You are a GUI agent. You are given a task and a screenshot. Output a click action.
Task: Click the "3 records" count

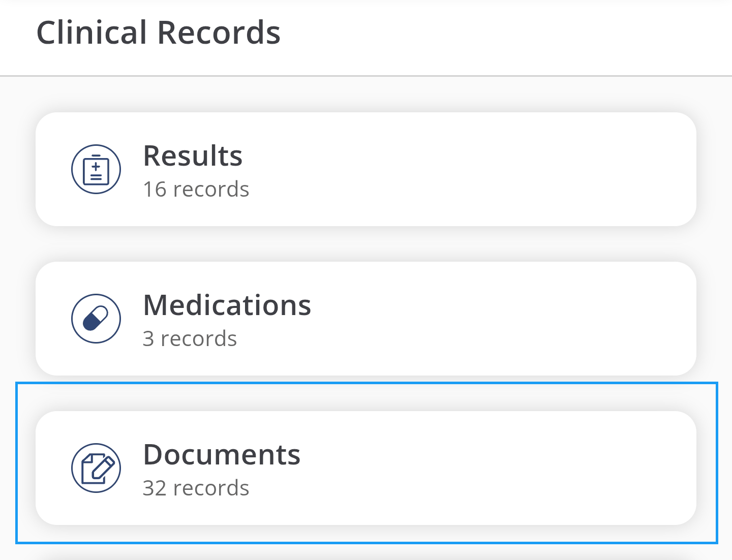190,339
